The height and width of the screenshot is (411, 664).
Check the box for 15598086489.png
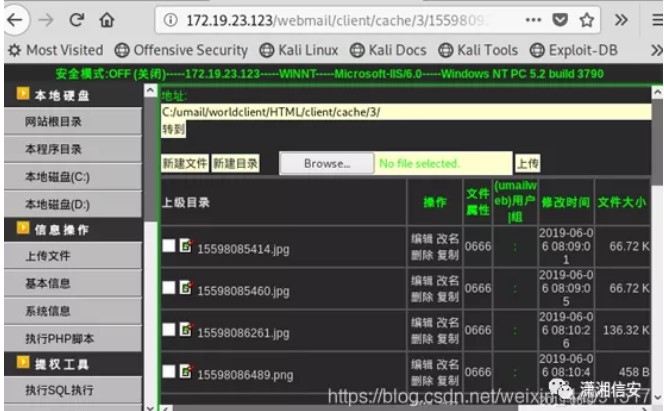(x=169, y=372)
